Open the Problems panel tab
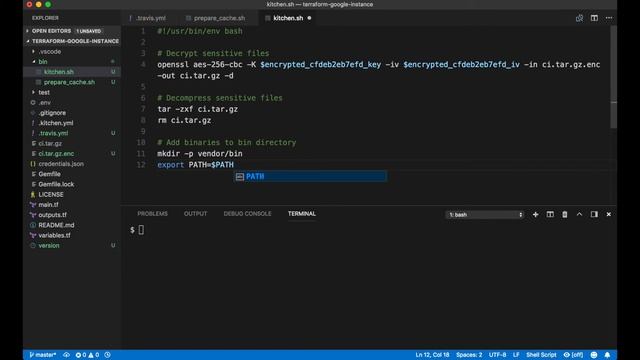The image size is (640, 360). click(x=152, y=213)
